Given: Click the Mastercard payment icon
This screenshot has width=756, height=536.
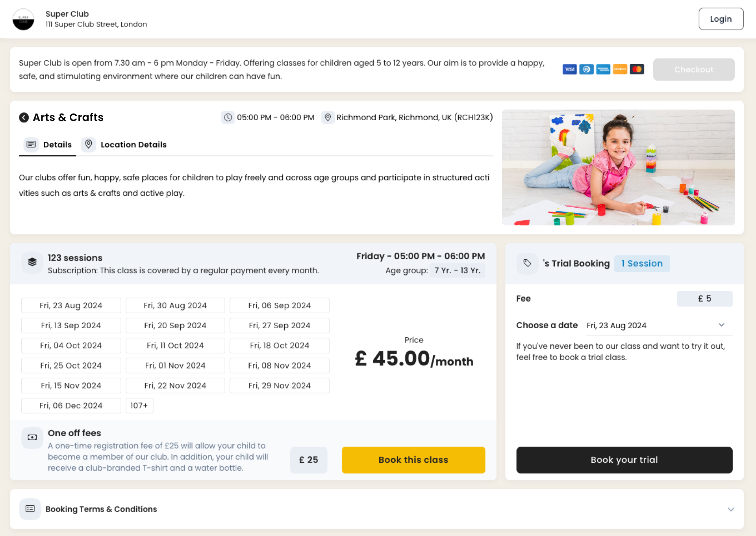Looking at the screenshot, I should tap(637, 69).
